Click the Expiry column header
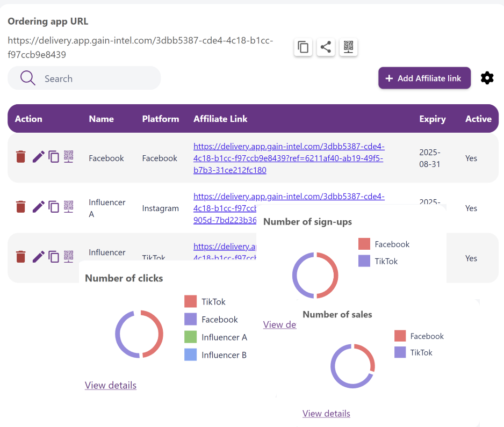The height and width of the screenshot is (427, 504). (x=433, y=119)
